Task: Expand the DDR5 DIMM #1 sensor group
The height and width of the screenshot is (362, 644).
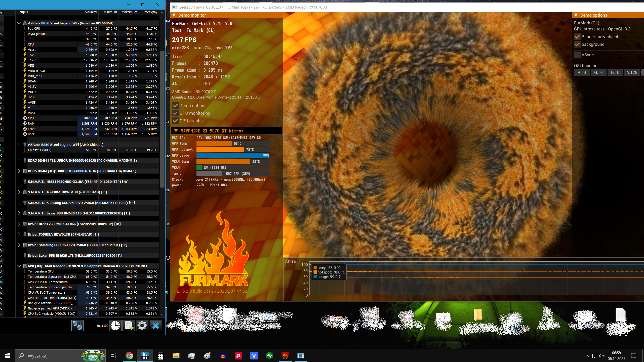Action: 19,160
